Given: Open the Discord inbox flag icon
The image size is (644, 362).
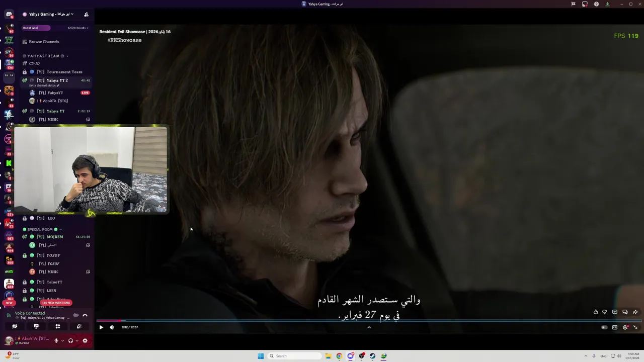Looking at the screenshot, I should tap(573, 4).
